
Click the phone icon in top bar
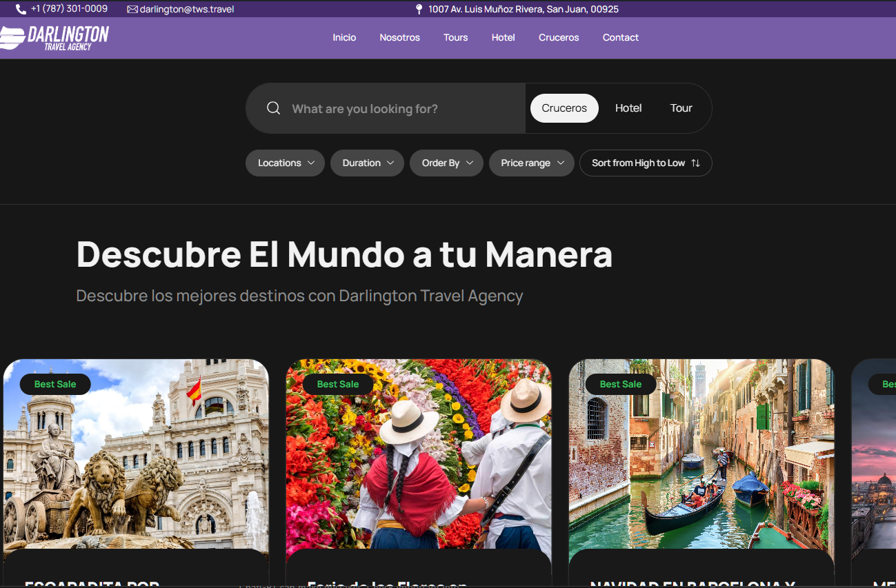[x=21, y=10]
